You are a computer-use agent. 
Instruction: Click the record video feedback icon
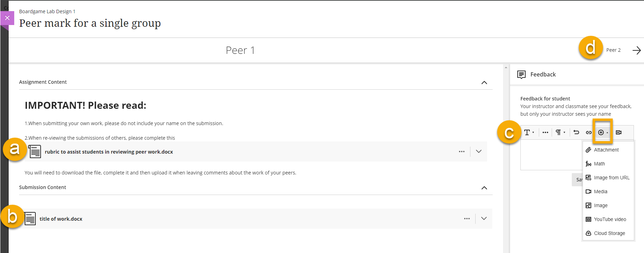(619, 132)
